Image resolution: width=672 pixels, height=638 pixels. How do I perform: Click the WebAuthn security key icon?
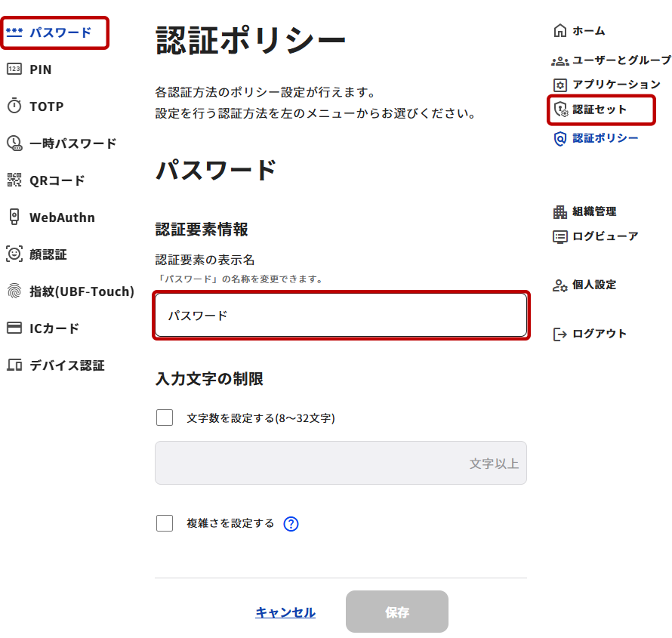click(x=14, y=217)
